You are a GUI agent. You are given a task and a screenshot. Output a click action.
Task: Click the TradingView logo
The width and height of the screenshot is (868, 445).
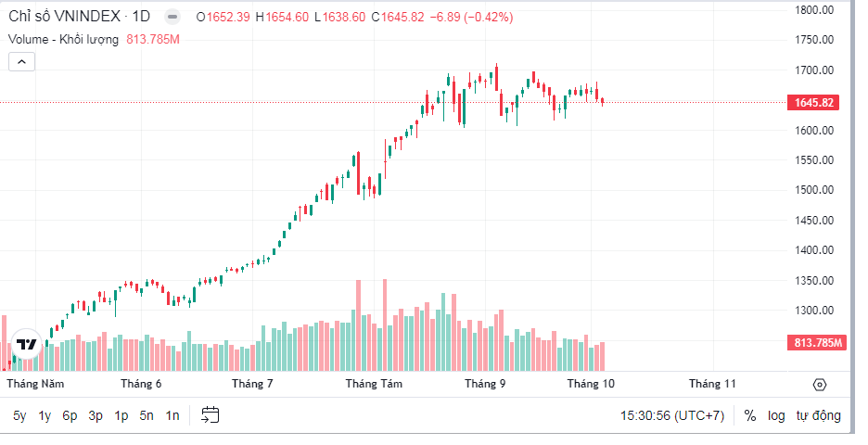[27, 344]
